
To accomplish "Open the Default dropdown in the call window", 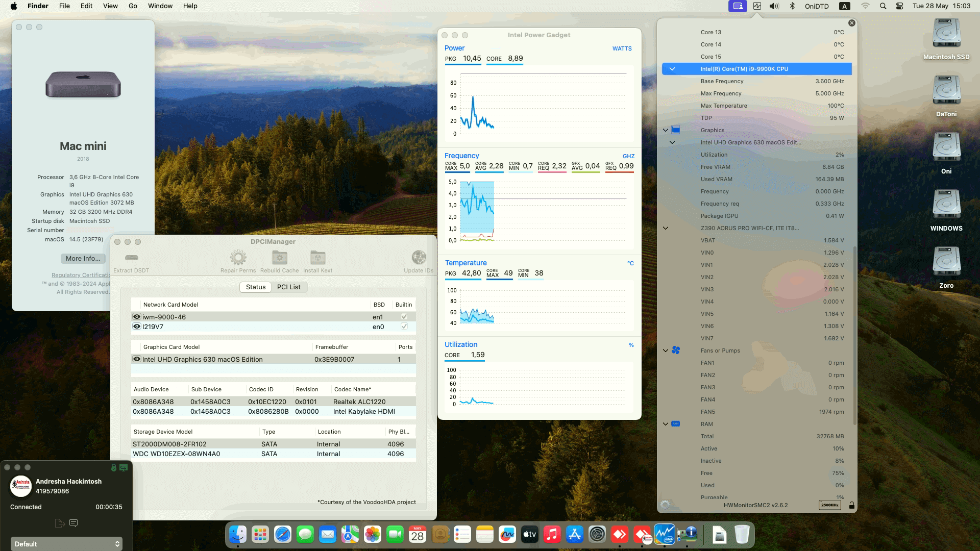I will [x=66, y=543].
